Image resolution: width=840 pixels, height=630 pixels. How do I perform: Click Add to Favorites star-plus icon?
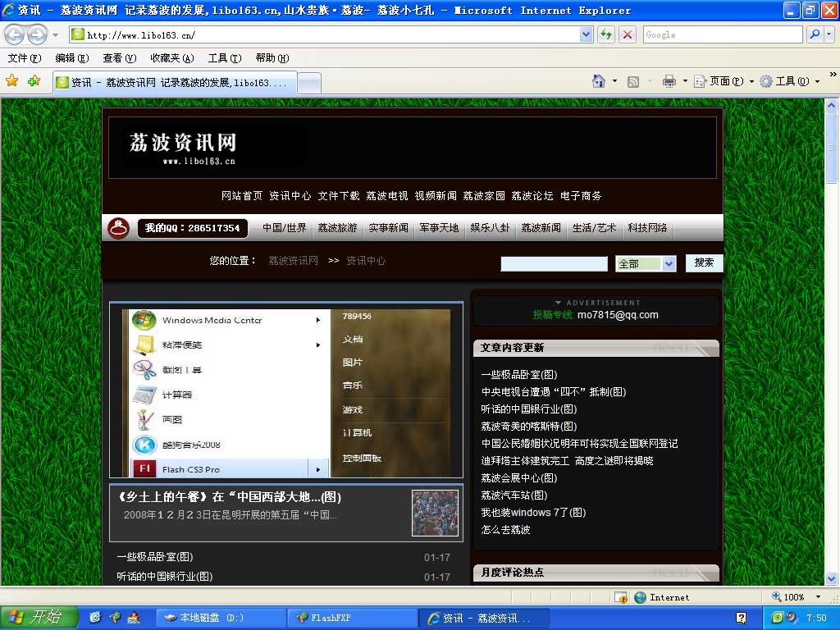pos(34,81)
